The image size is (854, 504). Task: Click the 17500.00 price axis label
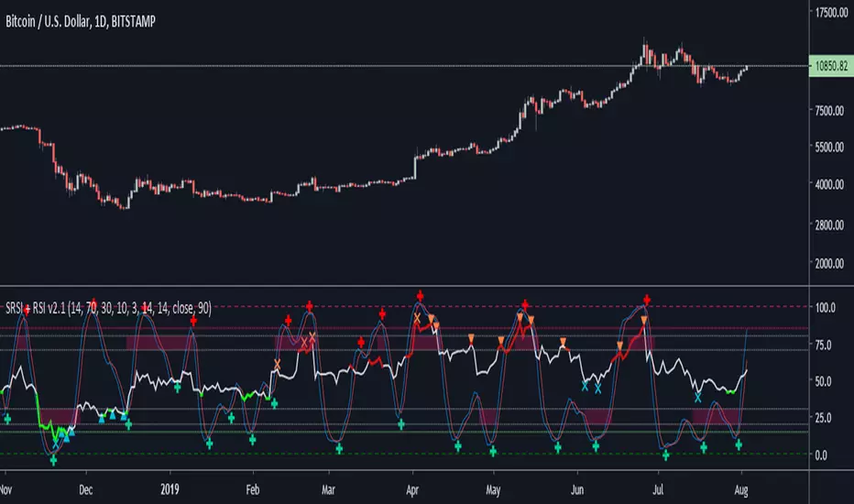831,13
